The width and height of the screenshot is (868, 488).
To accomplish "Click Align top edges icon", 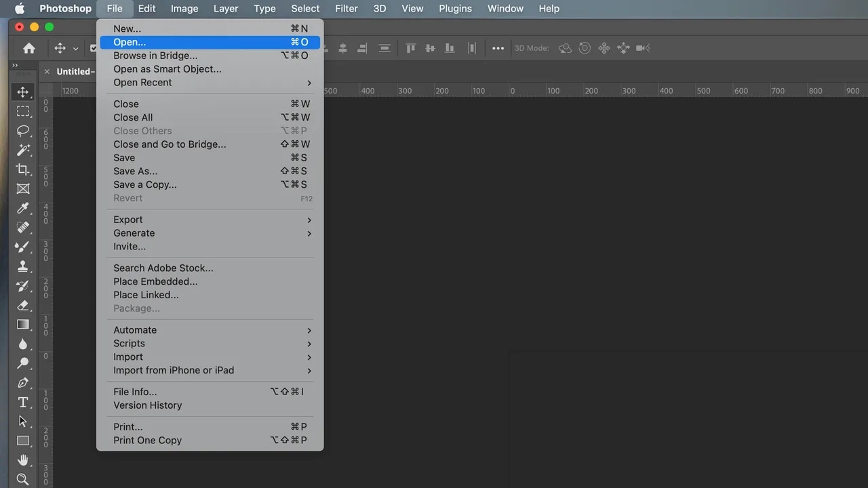I will 410,48.
